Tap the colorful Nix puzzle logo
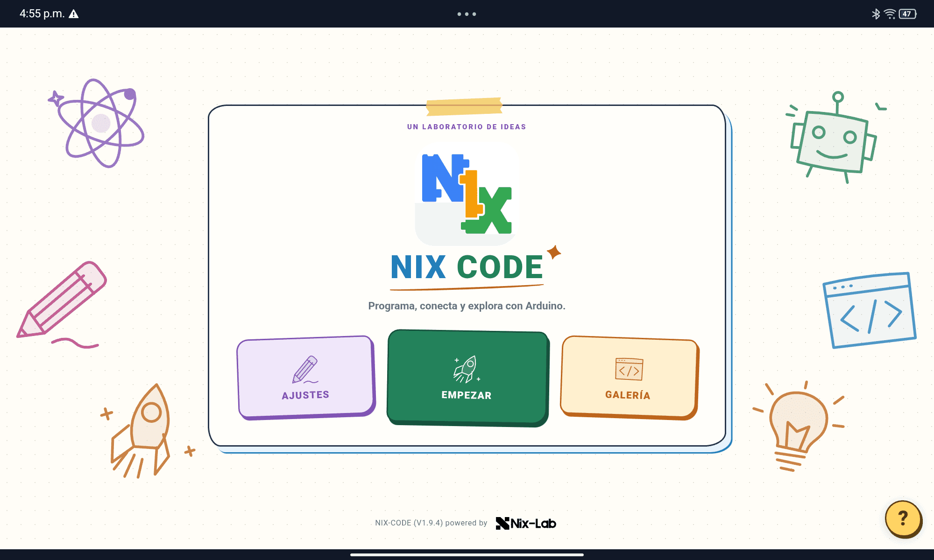 [467, 194]
